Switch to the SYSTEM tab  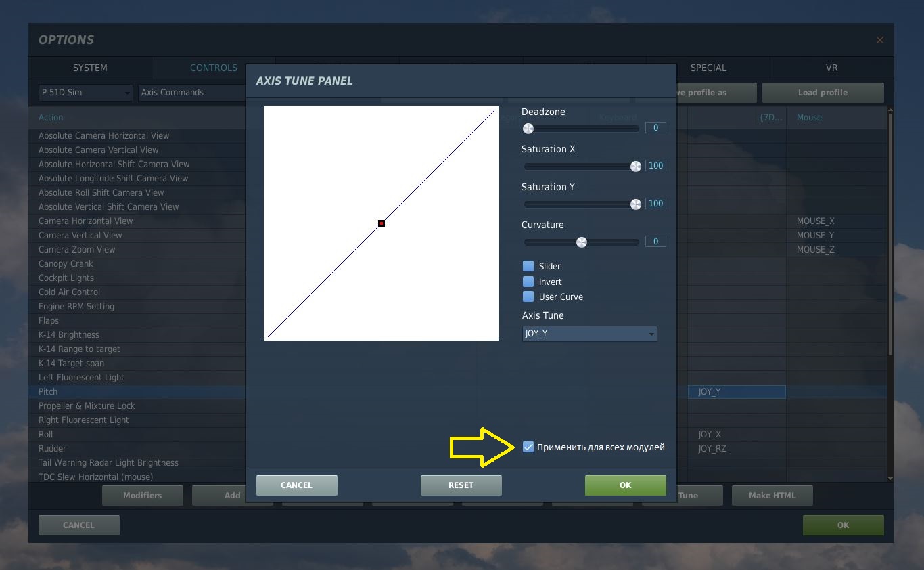click(x=90, y=68)
